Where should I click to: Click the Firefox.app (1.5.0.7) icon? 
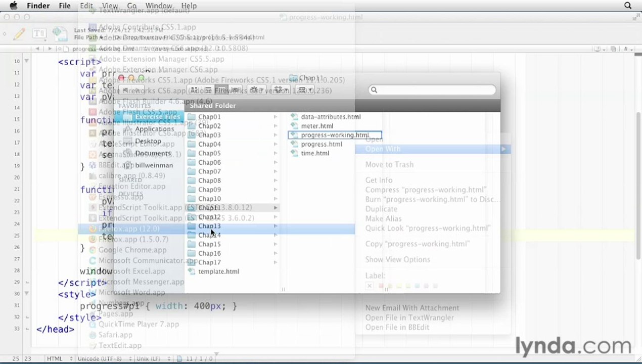(x=93, y=239)
